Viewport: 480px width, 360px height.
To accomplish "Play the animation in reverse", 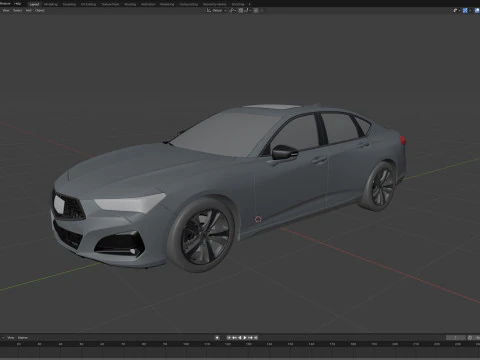I will pyautogui.click(x=240, y=338).
